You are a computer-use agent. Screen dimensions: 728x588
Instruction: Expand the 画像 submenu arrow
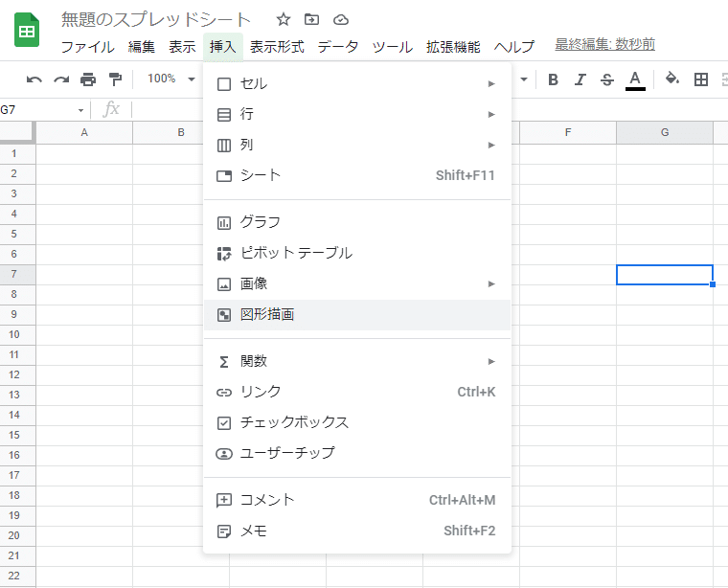pyautogui.click(x=491, y=284)
